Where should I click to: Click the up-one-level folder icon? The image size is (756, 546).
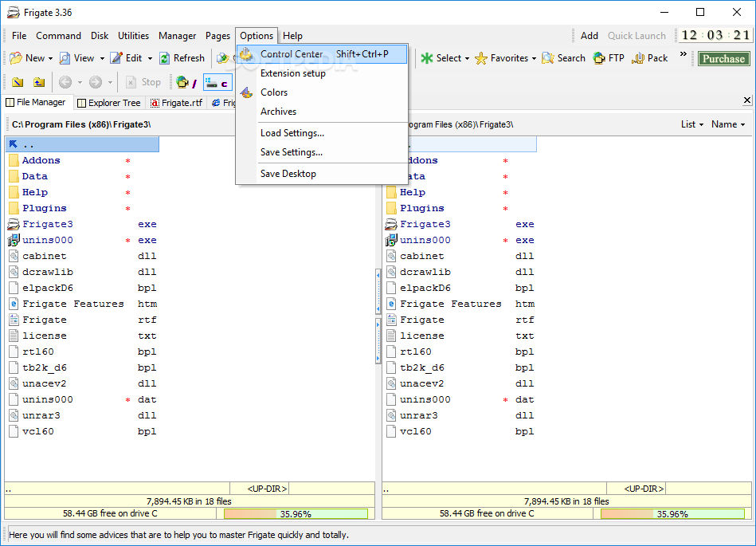(39, 82)
